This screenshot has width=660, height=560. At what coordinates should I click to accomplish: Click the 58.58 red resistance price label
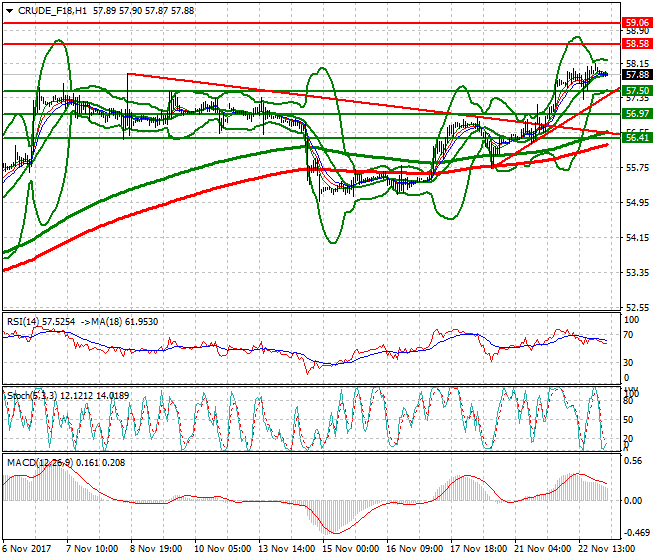637,43
